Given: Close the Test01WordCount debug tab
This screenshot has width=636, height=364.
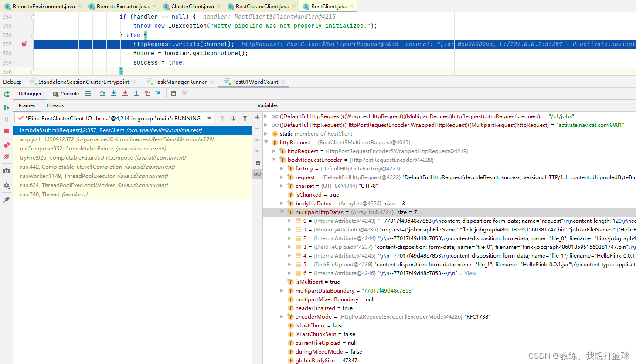Looking at the screenshot, I should coord(283,82).
